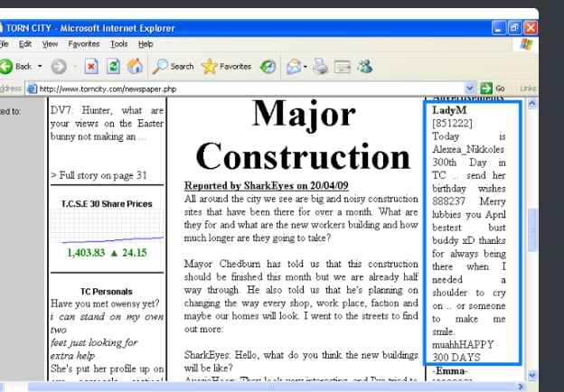Screen dimensions: 564x392
Task: Click the address bar URL field
Action: pos(244,88)
